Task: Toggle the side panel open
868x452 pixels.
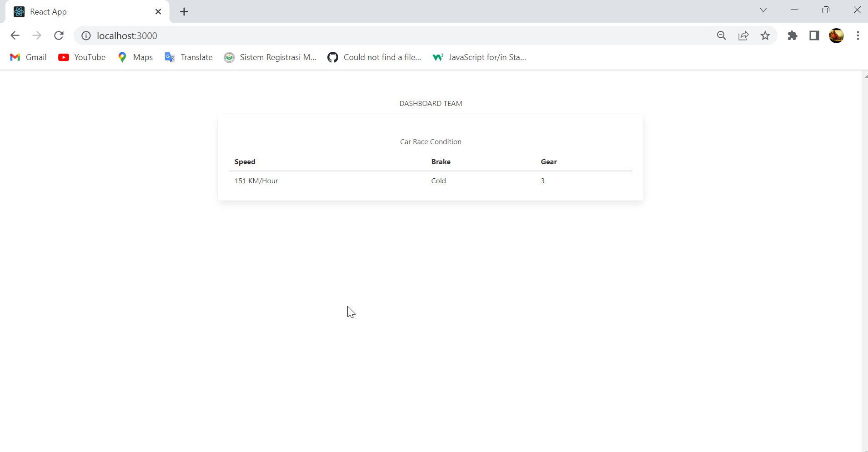Action: [815, 35]
